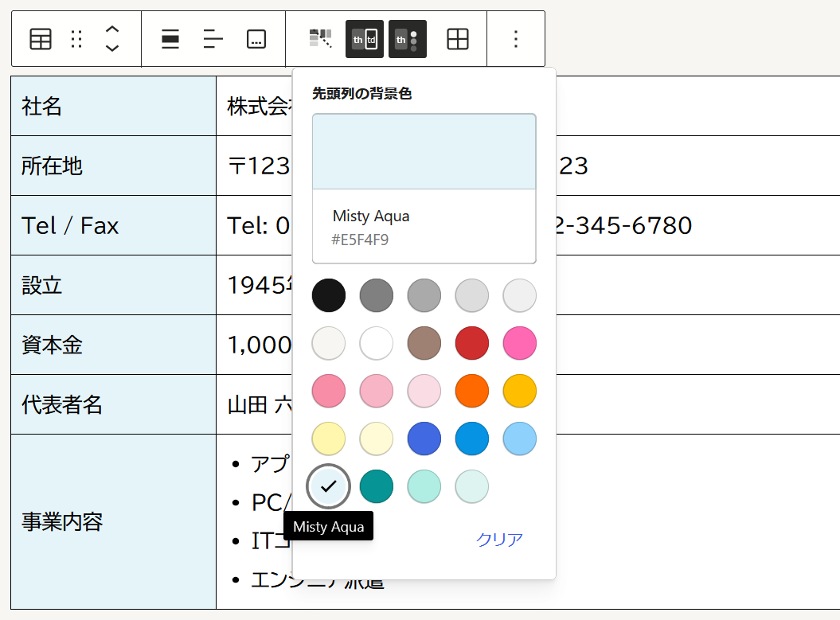Image resolution: width=840 pixels, height=620 pixels.
Task: Select the red color swatch
Action: 471,343
